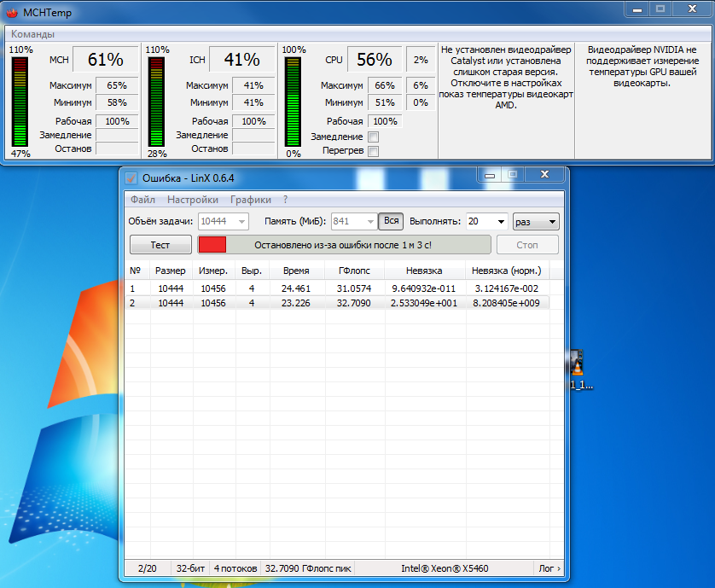Click ICH current value 41%
The height and width of the screenshot is (588, 715).
[242, 59]
